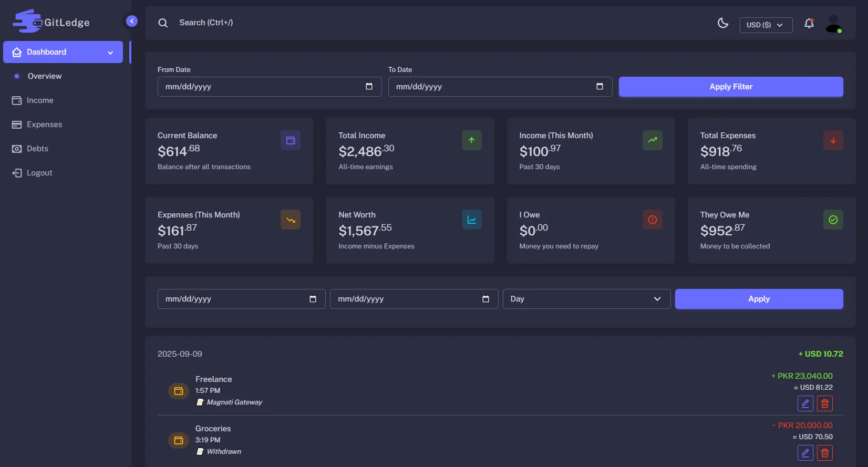Expand the Day grouping dropdown

coord(586,299)
